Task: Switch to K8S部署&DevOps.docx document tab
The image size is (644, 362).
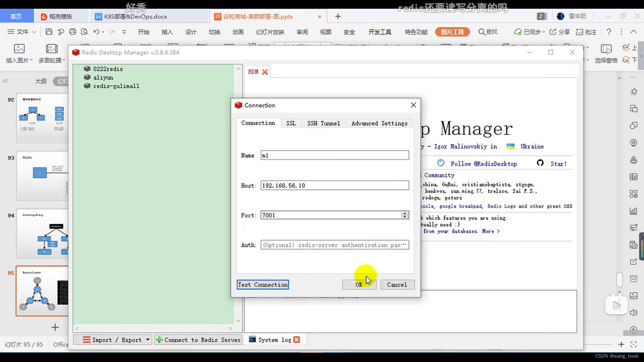Action: point(136,16)
